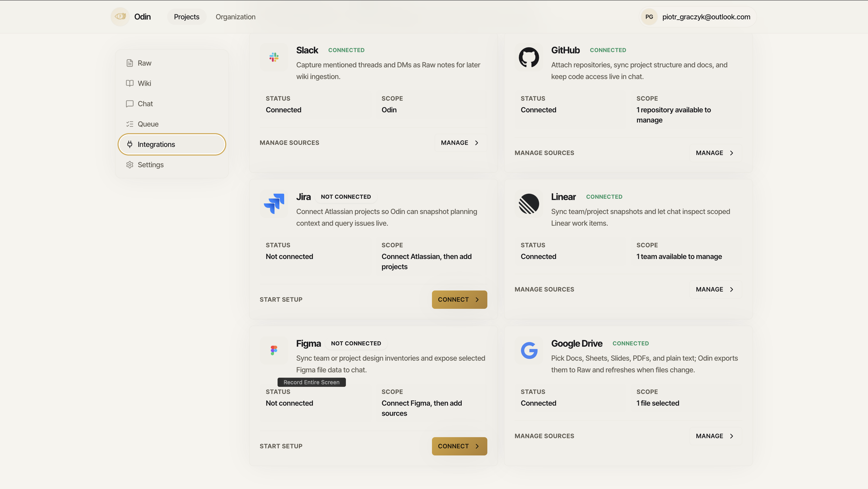Click the Slack CONNECTED status badge
The height and width of the screenshot is (489, 868).
coord(346,50)
